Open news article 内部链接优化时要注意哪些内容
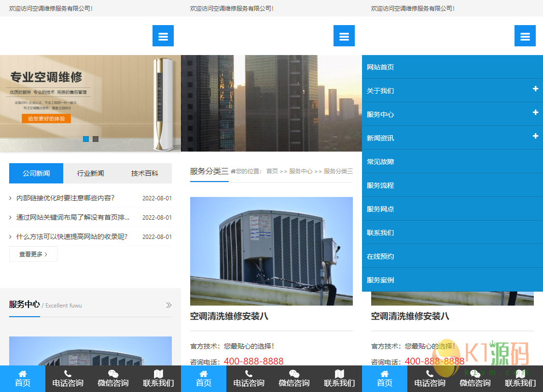Screen dimensions: 543x392 point(65,198)
